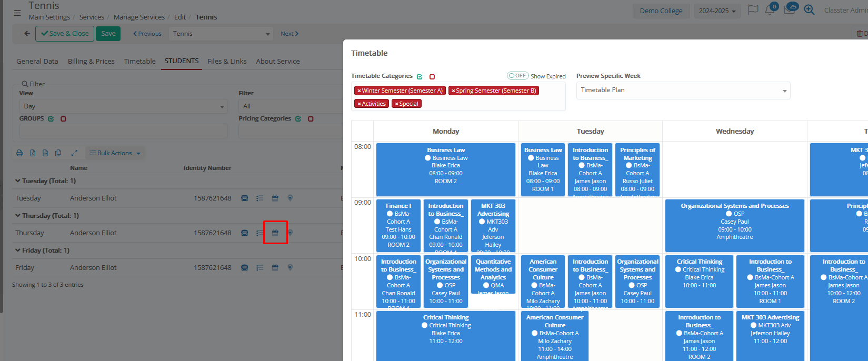Screen dimensions: 868x361
Task: Deselect all Timetable Categories using red square
Action: (x=432, y=77)
